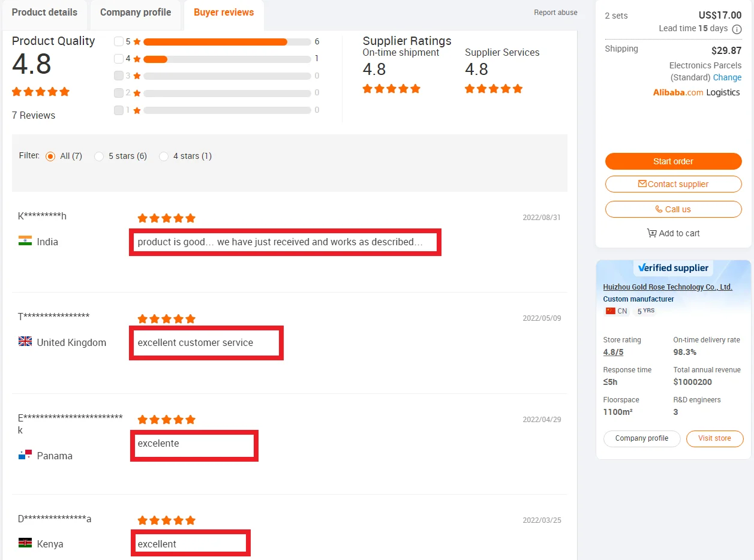This screenshot has width=754, height=560.
Task: Check the 3-star rating checkbox
Action: click(x=119, y=76)
